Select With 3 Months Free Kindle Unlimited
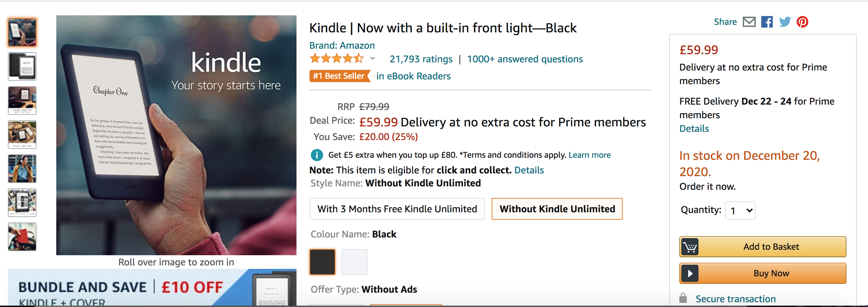 [397, 209]
